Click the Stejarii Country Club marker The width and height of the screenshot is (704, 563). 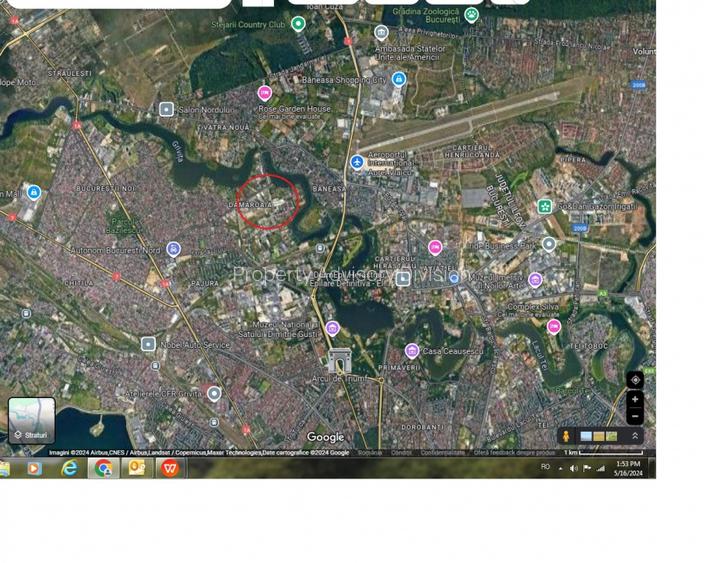click(x=298, y=24)
